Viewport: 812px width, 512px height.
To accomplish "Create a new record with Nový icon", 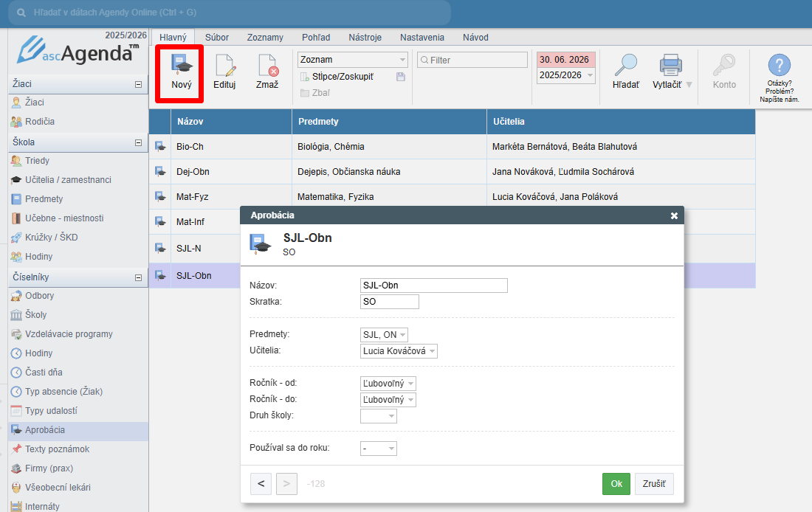I will [x=181, y=73].
